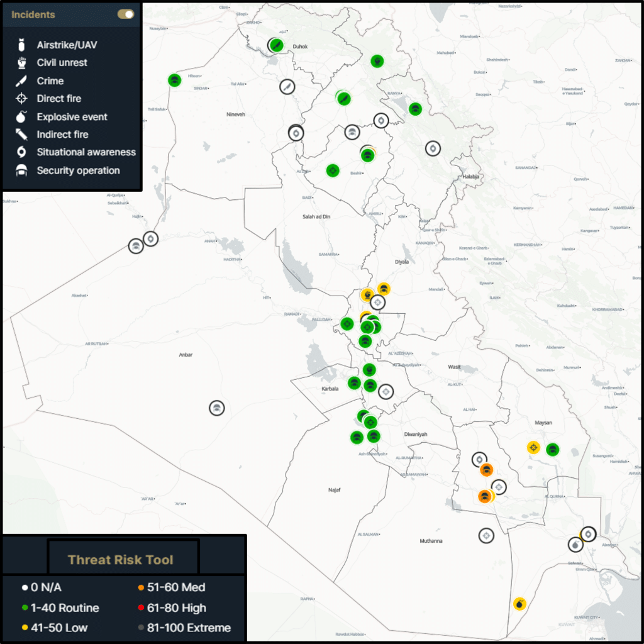Select the green direct fire marker near Bashir
The width and height of the screenshot is (644, 644).
click(333, 170)
